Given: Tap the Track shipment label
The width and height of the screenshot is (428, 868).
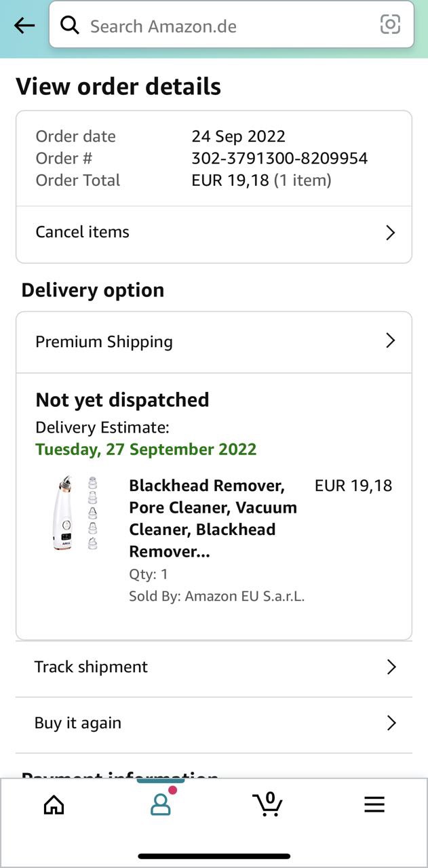Looking at the screenshot, I should (91, 667).
